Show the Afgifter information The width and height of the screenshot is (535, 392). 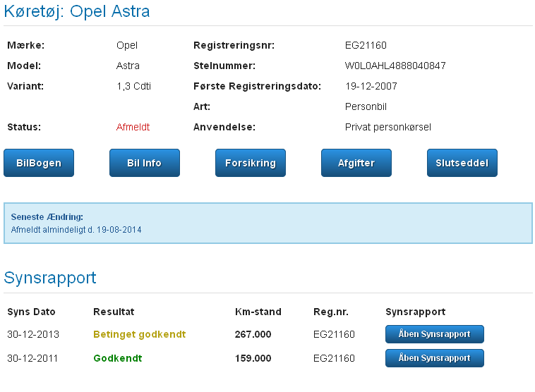[x=356, y=163]
